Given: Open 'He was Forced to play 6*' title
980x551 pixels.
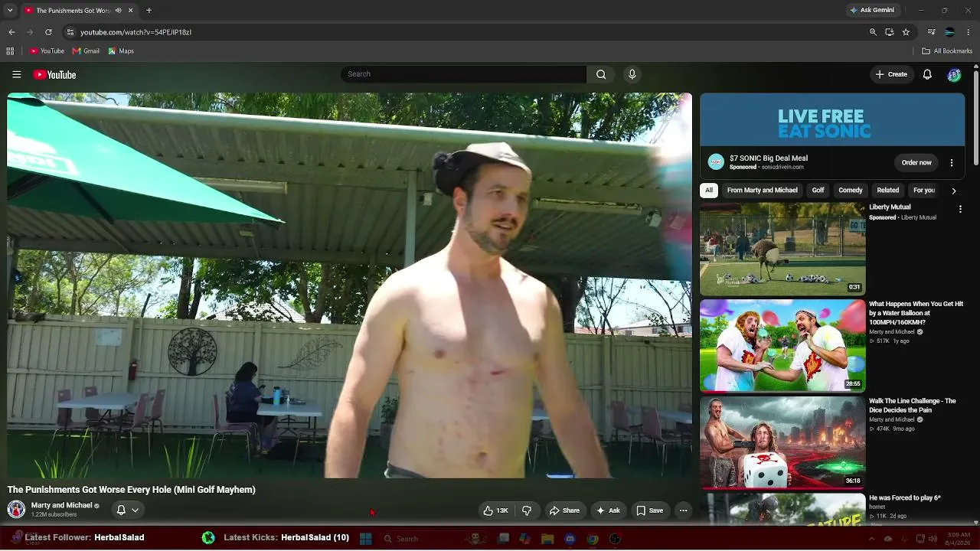Looking at the screenshot, I should coord(905,498).
